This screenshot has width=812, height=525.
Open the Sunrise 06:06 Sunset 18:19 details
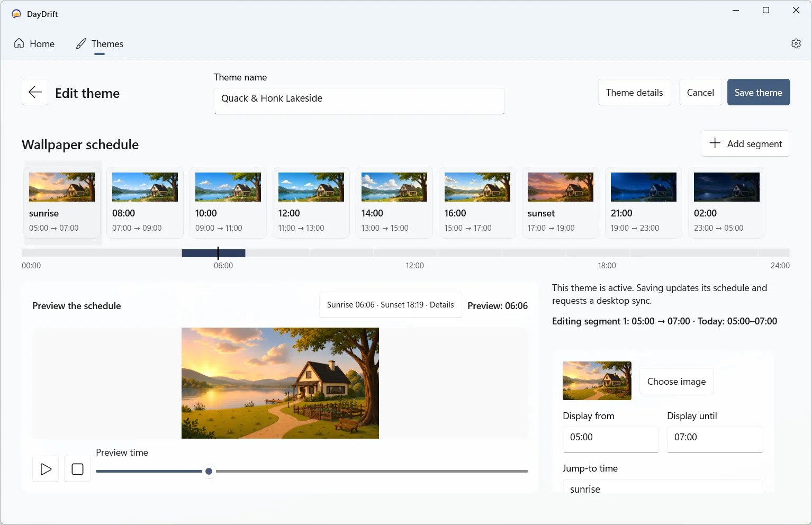pos(391,305)
